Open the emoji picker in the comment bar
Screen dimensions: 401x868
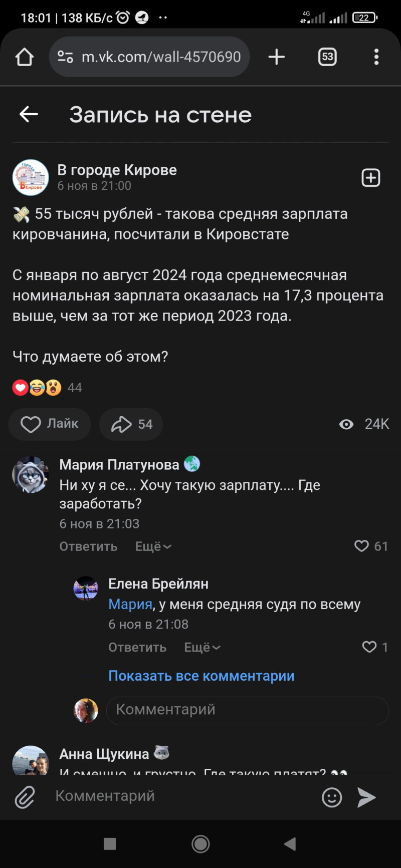pyautogui.click(x=331, y=797)
